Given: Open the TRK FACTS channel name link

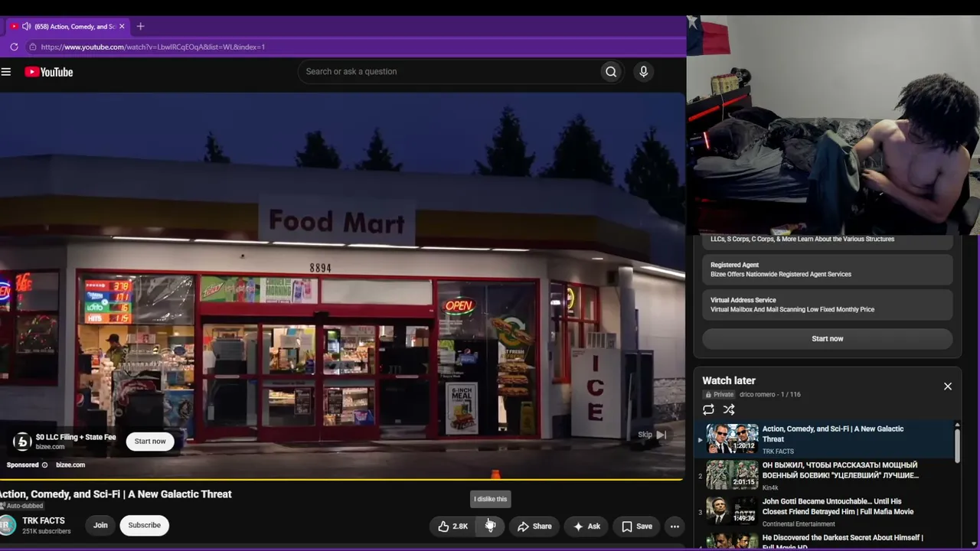Looking at the screenshot, I should pos(44,520).
